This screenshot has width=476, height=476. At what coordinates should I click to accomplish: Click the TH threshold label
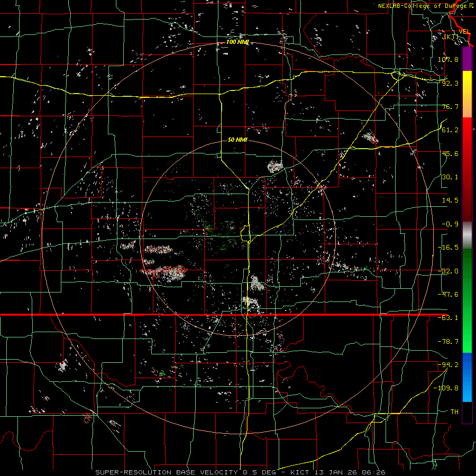454,411
